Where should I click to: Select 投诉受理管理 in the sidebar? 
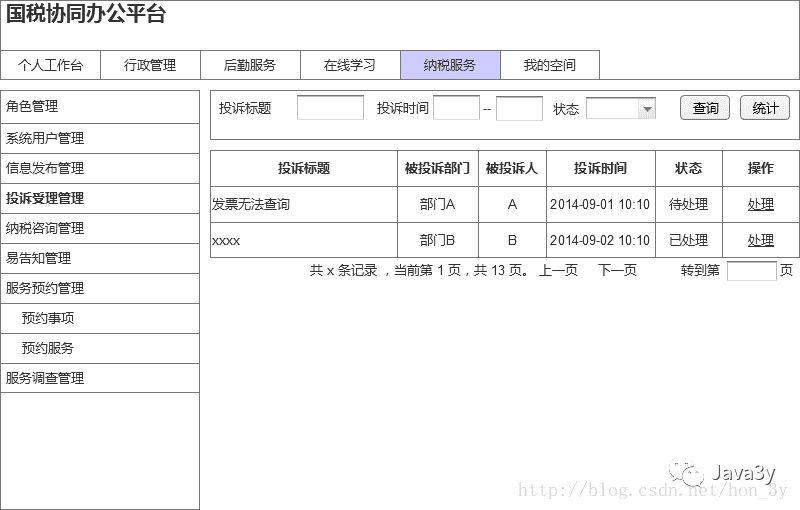100,198
